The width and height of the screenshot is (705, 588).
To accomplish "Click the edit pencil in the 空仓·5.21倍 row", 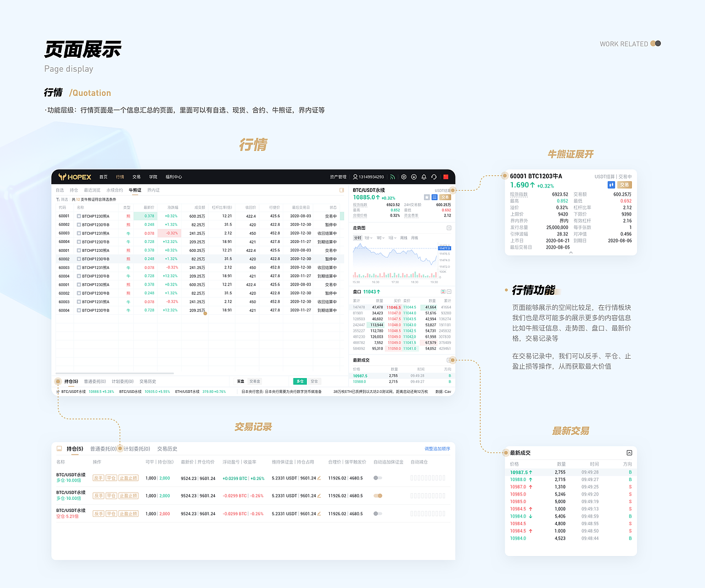I will [x=319, y=514].
